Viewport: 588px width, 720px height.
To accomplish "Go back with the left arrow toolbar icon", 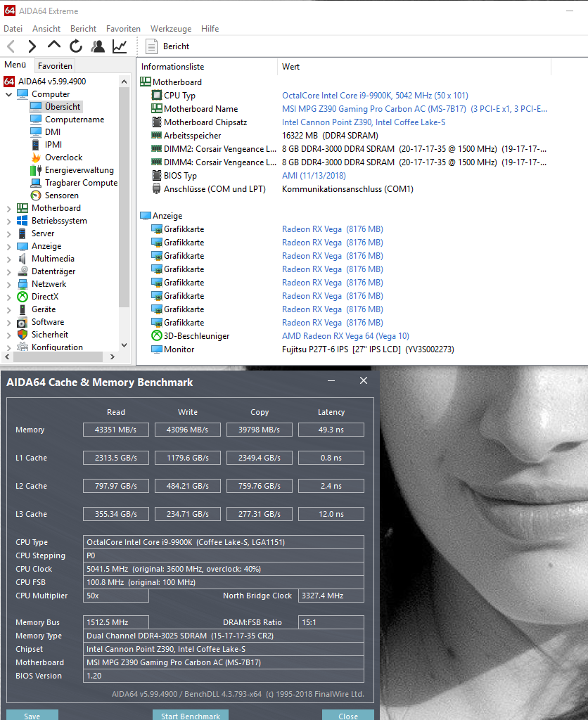I will pyautogui.click(x=11, y=46).
